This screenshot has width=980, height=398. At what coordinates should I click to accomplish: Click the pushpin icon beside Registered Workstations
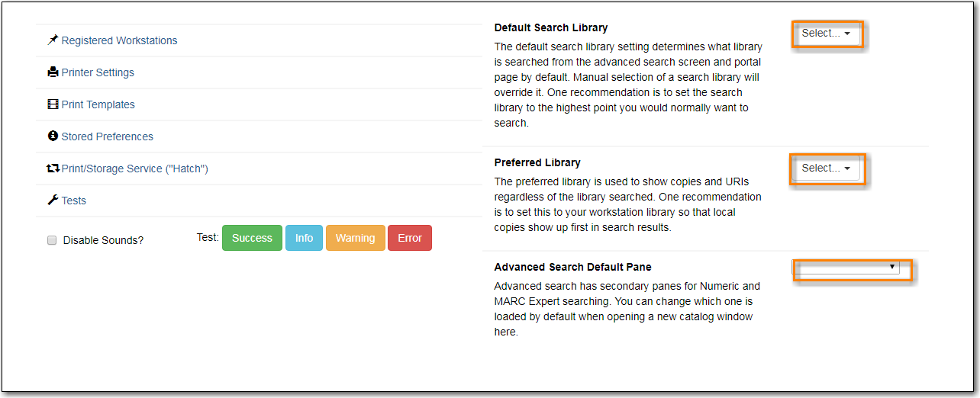click(53, 40)
